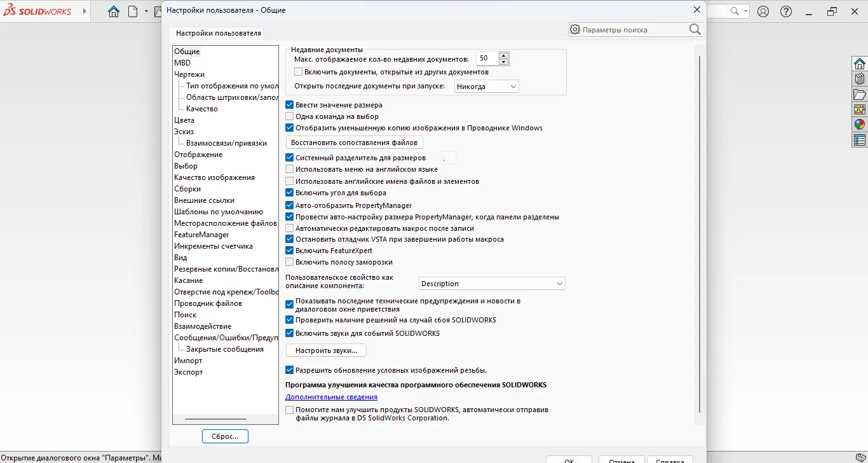Image resolution: width=868 pixels, height=463 pixels.
Task: Open the 'Description' custom property dropdown
Action: pos(492,284)
